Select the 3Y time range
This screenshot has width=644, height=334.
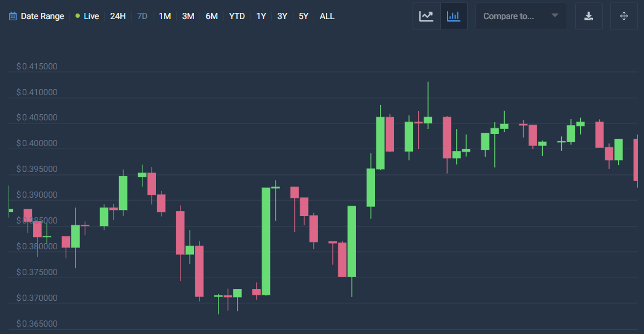282,17
